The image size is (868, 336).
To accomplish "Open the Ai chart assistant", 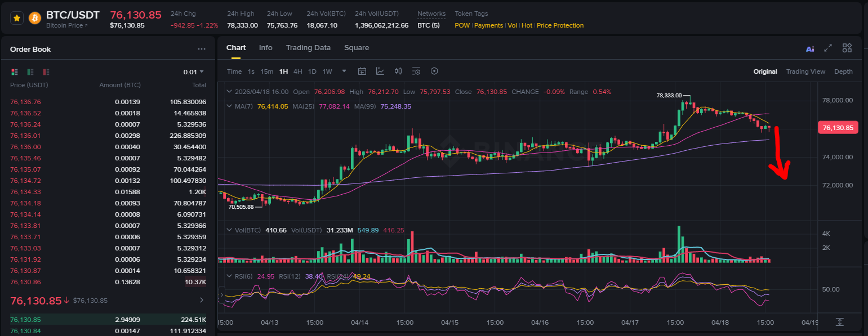I will 810,49.
